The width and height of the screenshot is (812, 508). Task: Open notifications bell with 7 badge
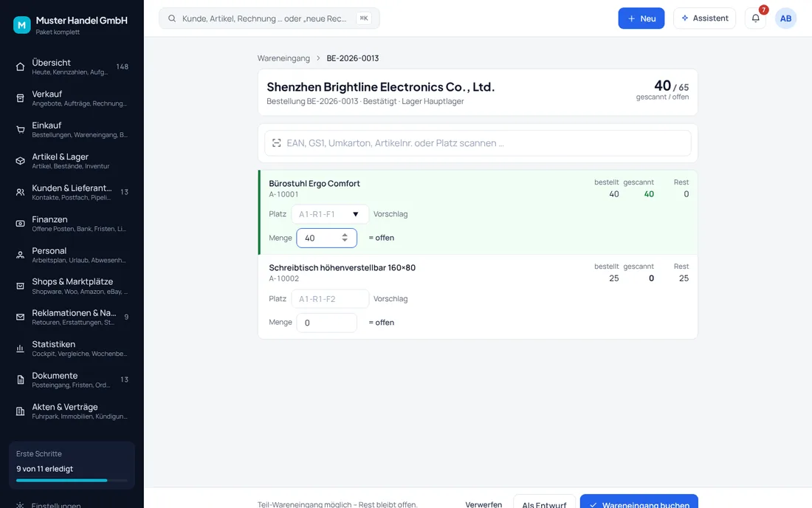coord(756,18)
